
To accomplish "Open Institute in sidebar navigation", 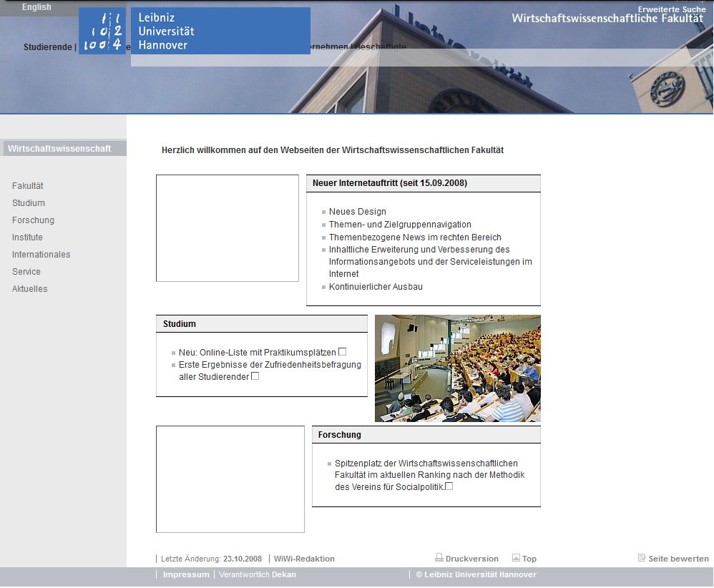I will (27, 237).
